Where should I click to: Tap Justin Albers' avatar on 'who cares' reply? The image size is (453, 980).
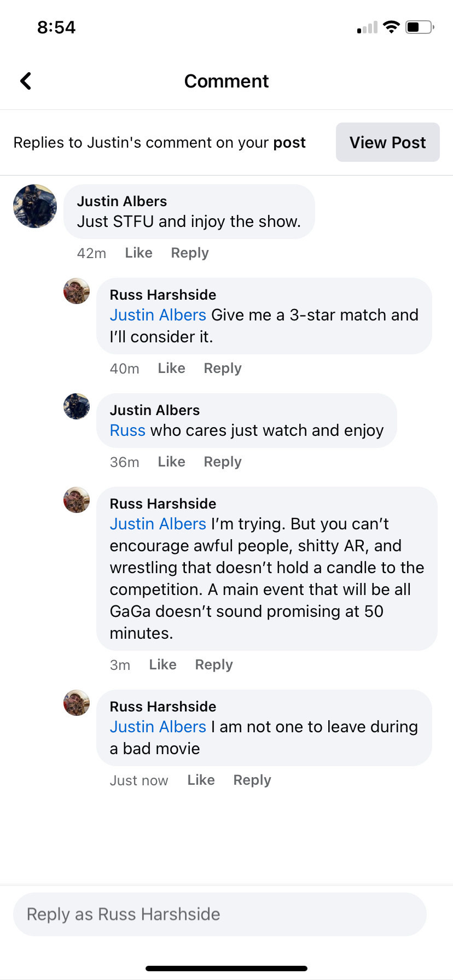77,406
